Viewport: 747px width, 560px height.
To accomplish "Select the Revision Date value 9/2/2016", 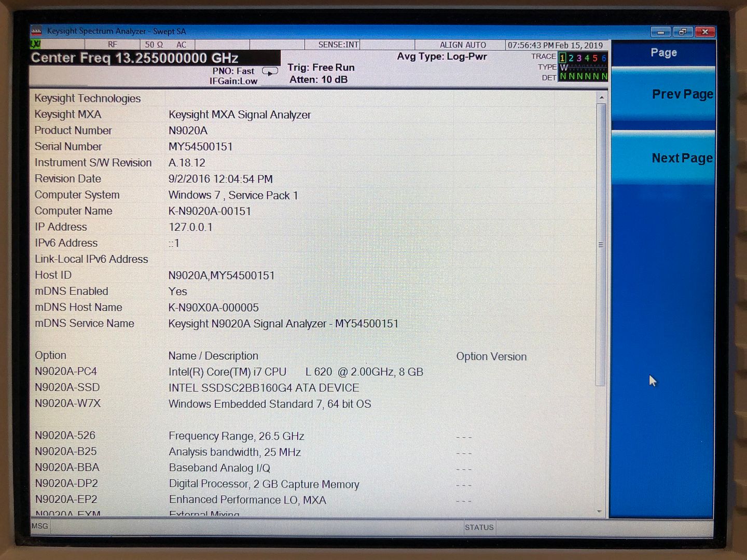I will click(x=220, y=179).
